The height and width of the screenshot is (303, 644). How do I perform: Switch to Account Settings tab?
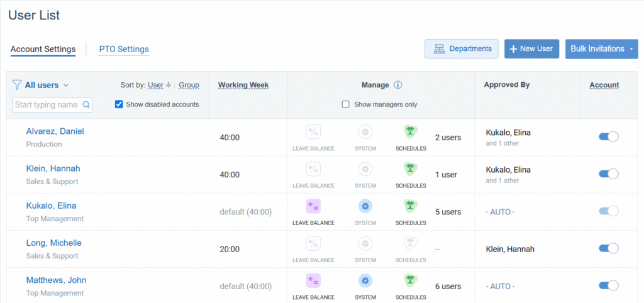tap(43, 49)
